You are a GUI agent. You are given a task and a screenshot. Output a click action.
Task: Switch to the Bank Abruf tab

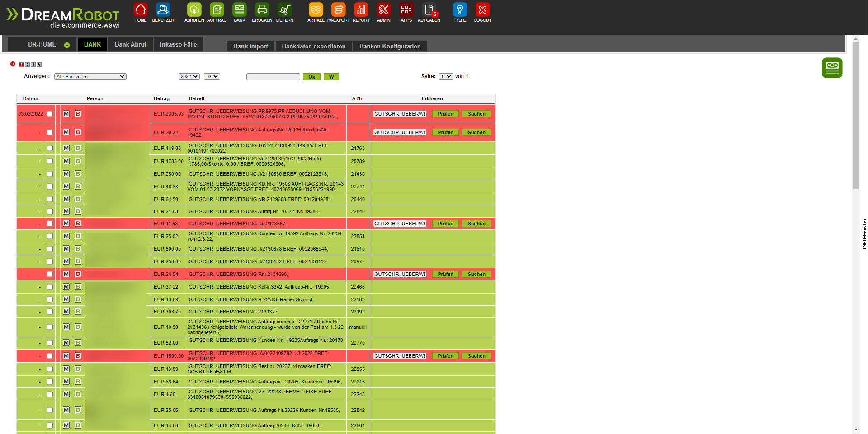(130, 45)
